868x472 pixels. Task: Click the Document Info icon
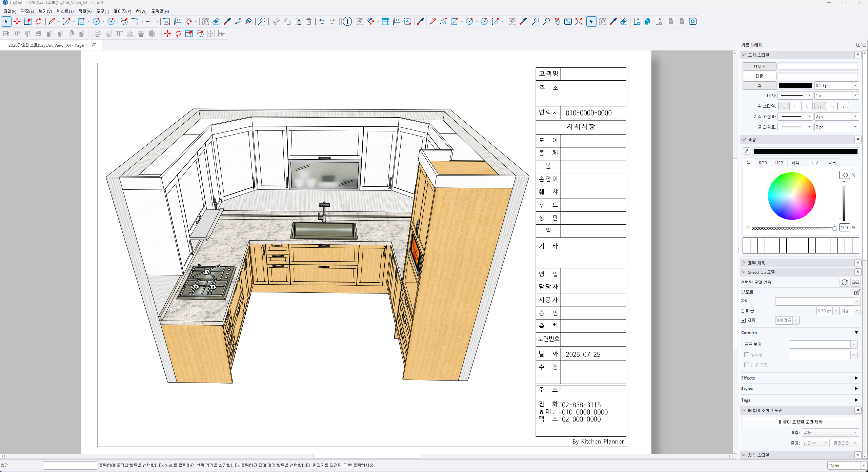tap(347, 21)
